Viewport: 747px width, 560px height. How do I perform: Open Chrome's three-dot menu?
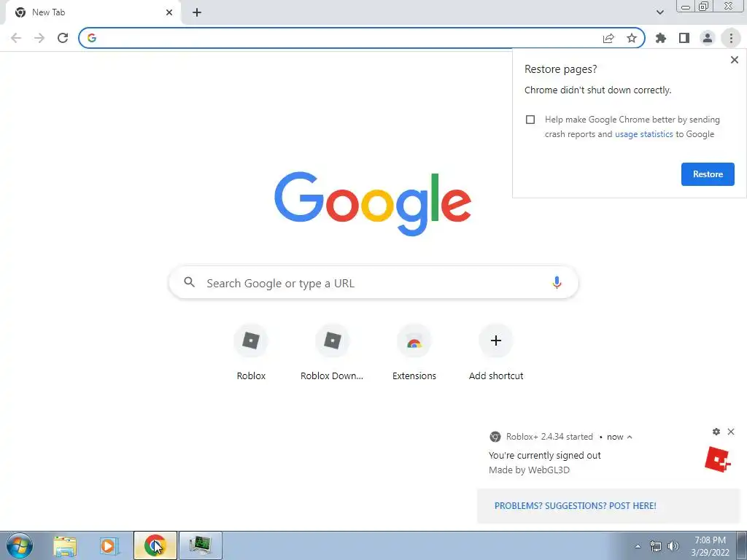pos(731,38)
